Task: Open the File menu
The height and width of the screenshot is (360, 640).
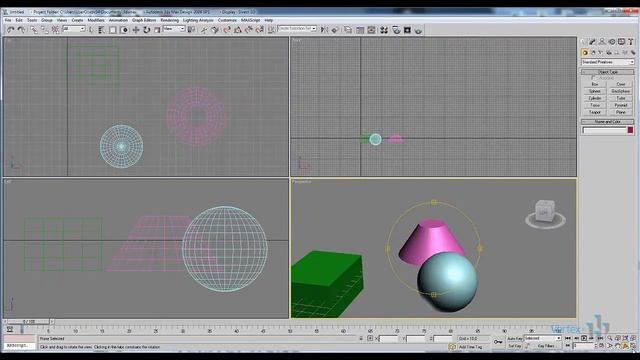Action: pos(8,20)
